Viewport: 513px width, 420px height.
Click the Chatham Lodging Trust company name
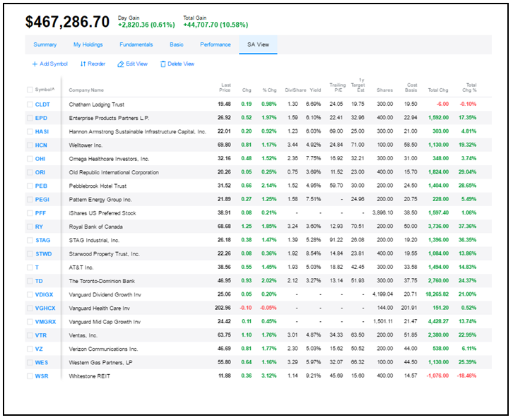click(x=97, y=104)
